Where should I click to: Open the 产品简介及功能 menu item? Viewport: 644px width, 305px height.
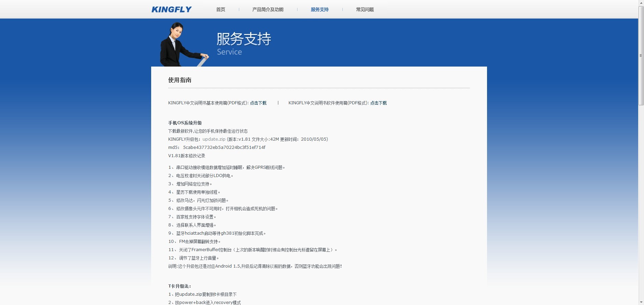268,10
